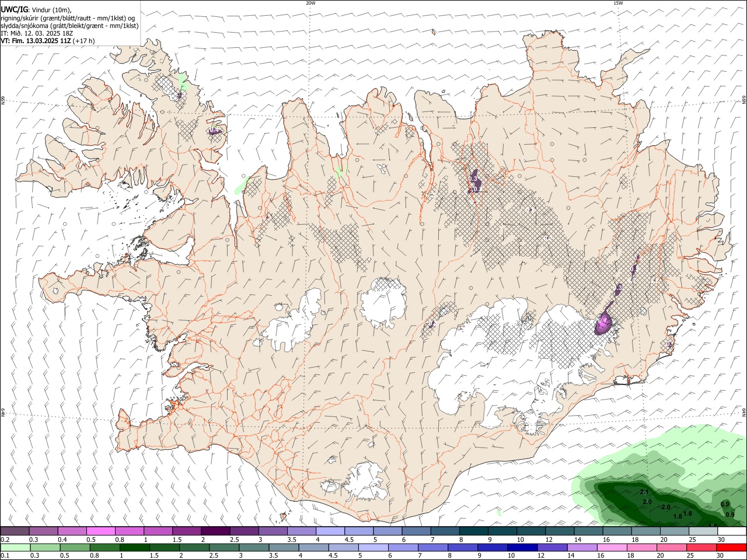Select the "IT: Mið. 12. 03. 2025 18Z" line

point(37,33)
